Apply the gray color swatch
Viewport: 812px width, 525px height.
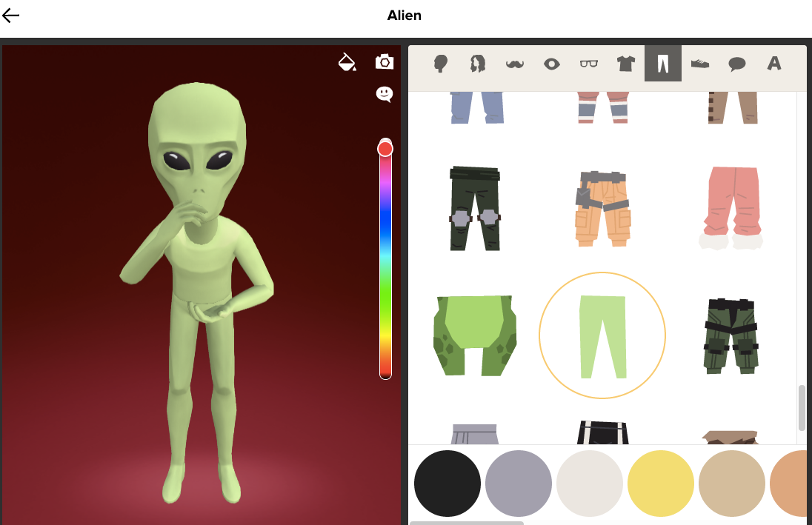click(x=519, y=484)
